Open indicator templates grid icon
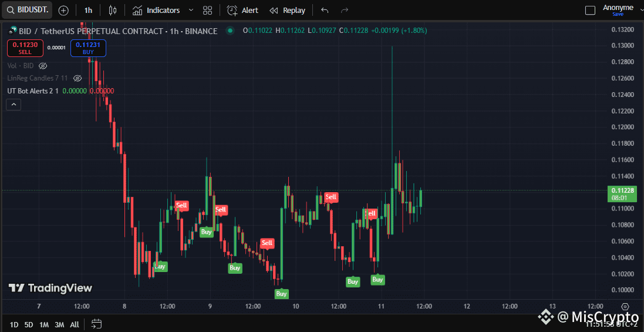644x332 pixels. click(207, 10)
